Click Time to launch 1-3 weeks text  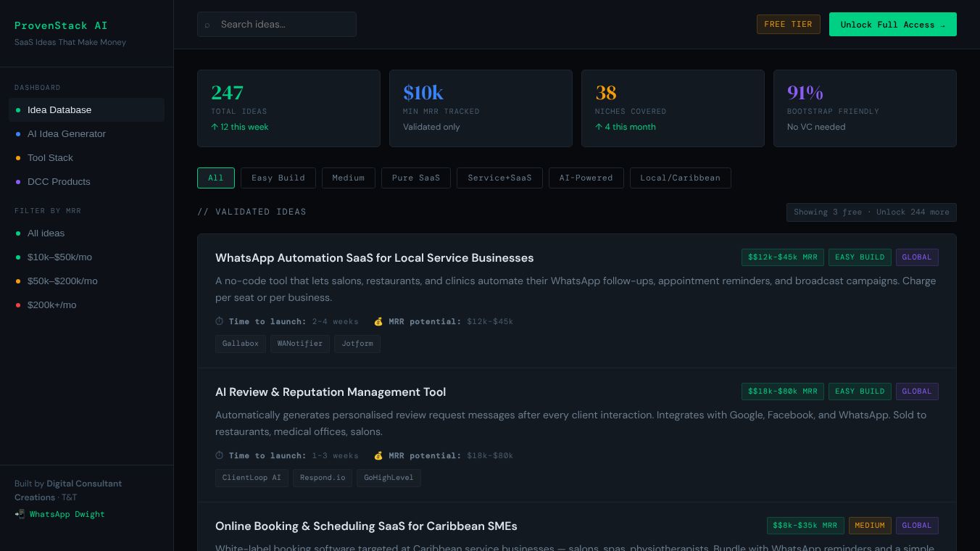coord(287,455)
